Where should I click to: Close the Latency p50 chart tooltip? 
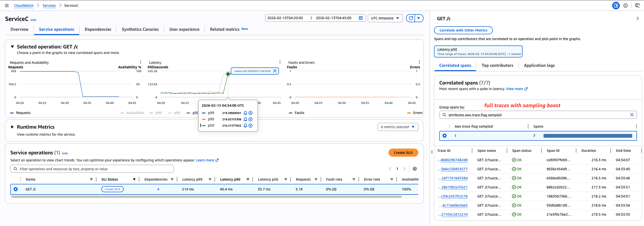click(275, 71)
